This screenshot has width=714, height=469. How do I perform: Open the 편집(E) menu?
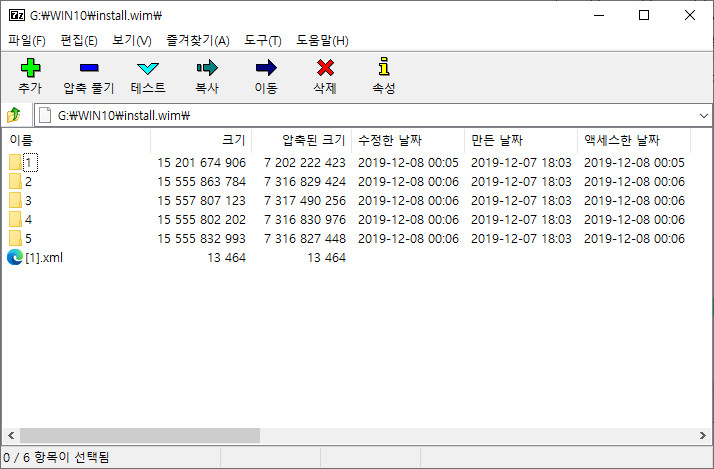tap(79, 41)
